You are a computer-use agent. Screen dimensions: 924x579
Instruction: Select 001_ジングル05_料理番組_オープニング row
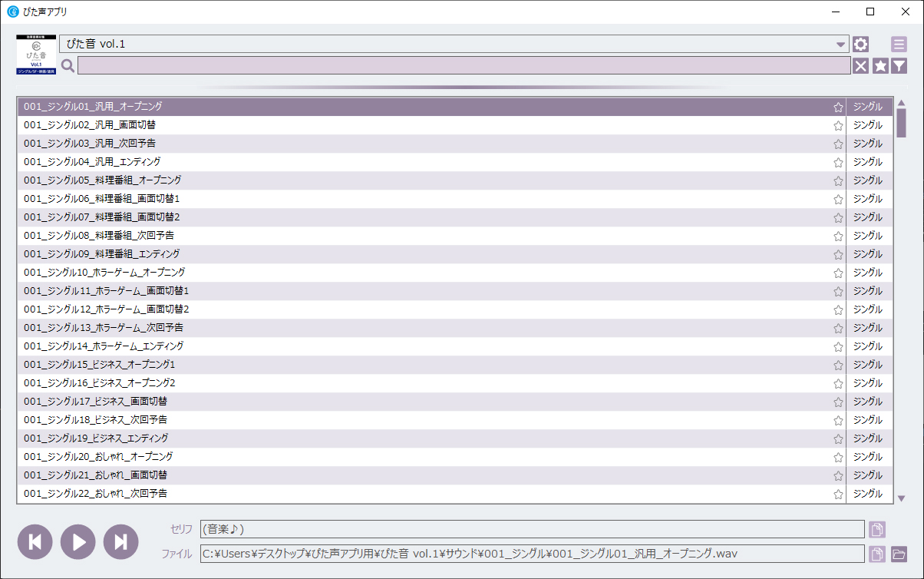(x=455, y=180)
